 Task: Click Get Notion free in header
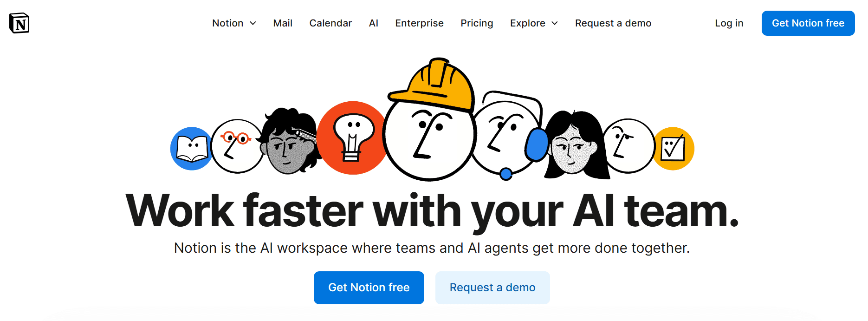(808, 23)
